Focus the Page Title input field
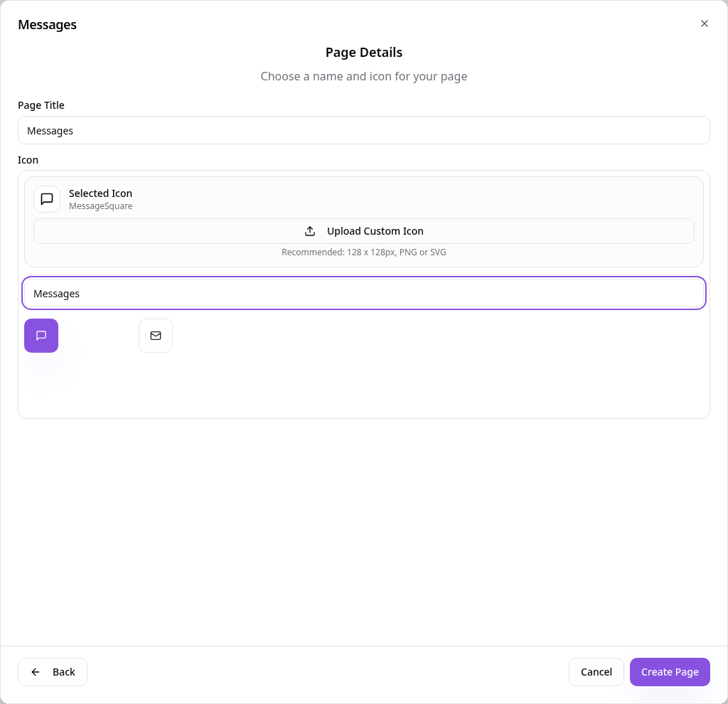Screen dimensions: 728x704 point(363,131)
